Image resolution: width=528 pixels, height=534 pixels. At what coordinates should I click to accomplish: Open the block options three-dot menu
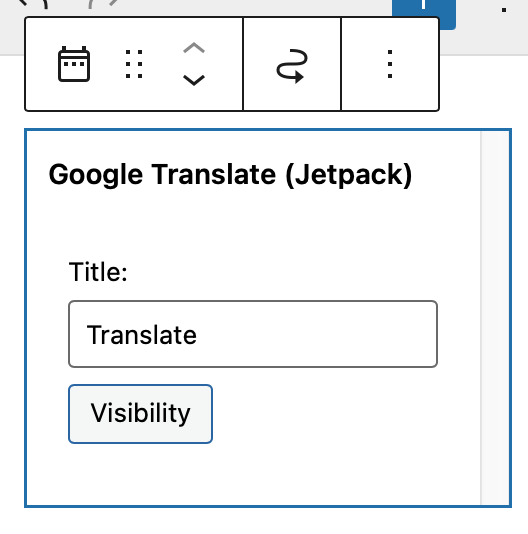[390, 64]
